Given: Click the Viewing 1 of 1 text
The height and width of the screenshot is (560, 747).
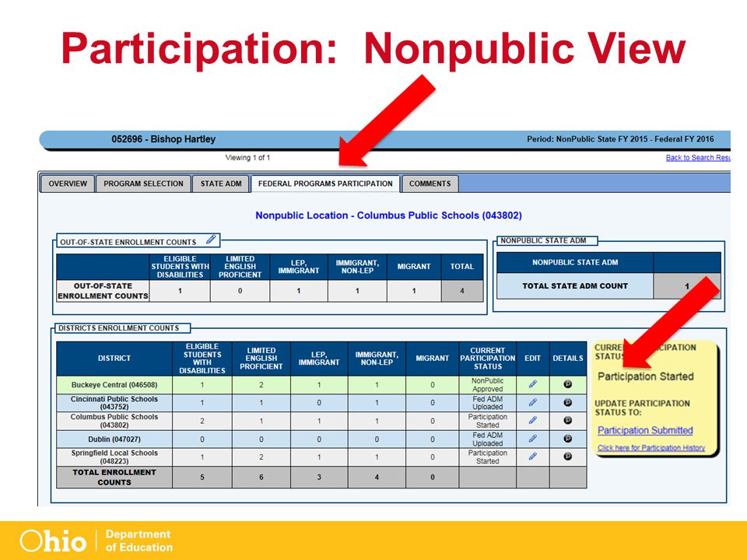Looking at the screenshot, I should [x=247, y=158].
